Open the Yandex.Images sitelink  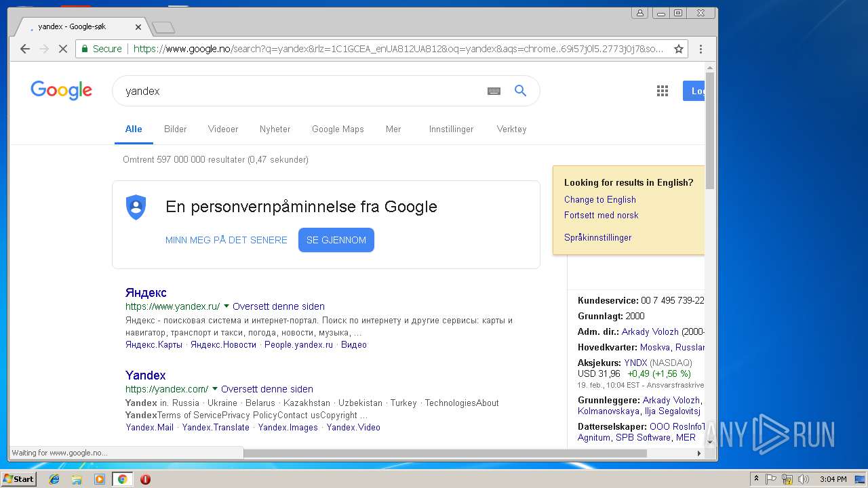[x=288, y=427]
